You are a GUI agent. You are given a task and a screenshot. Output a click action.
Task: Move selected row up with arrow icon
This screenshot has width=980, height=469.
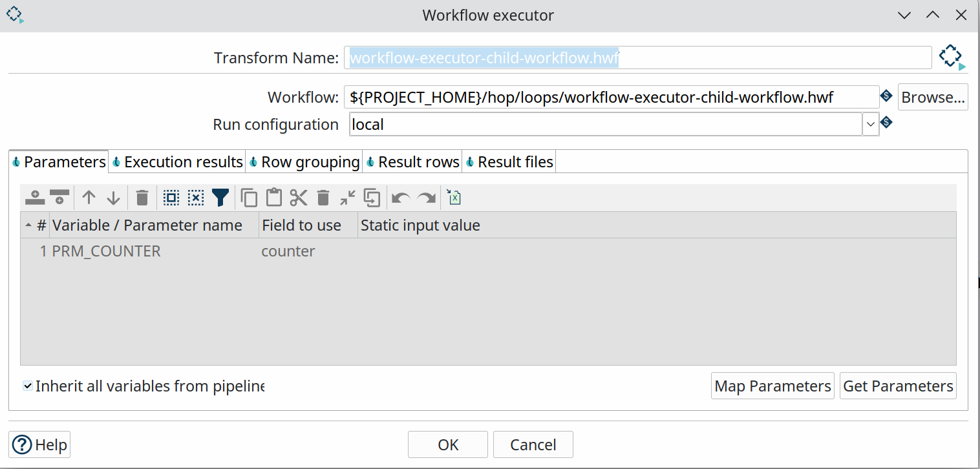tap(89, 198)
